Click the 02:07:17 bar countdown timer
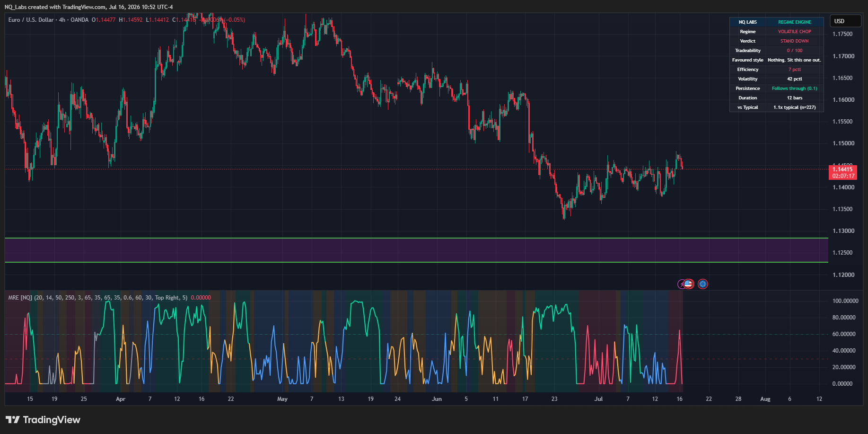Viewport: 868px width, 434px height. 843,176
